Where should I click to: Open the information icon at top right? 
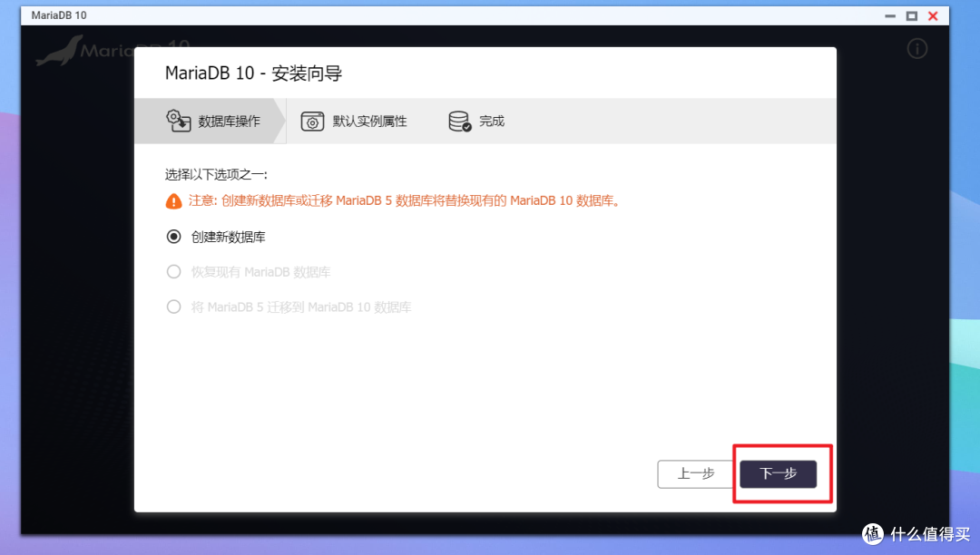917,50
